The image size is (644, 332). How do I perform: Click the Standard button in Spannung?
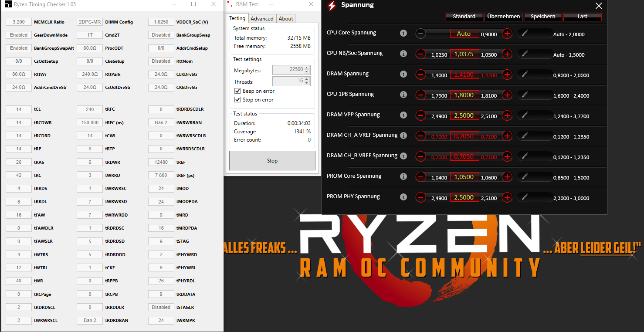tap(464, 17)
